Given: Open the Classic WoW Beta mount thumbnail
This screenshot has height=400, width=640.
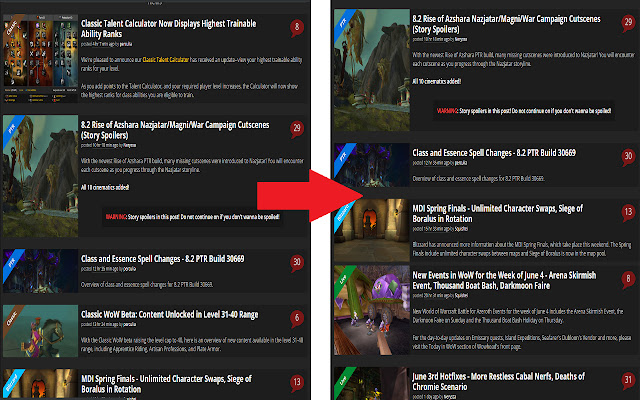Looking at the screenshot, I should [x=40, y=331].
